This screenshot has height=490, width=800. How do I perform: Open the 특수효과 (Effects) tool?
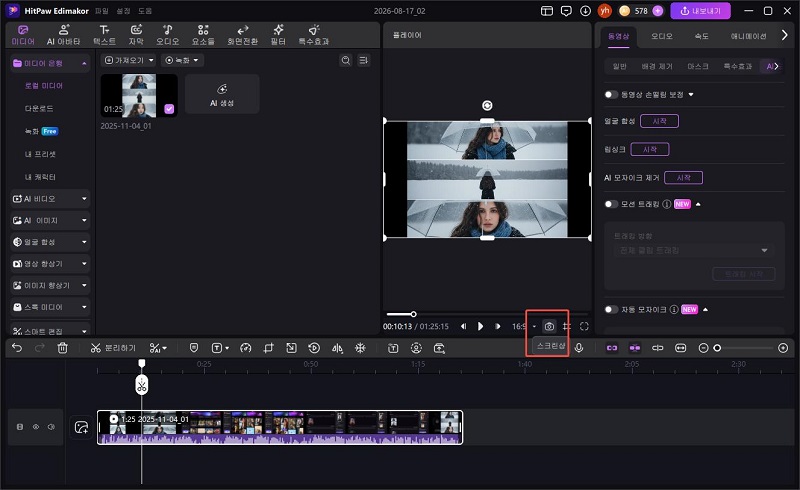[314, 35]
